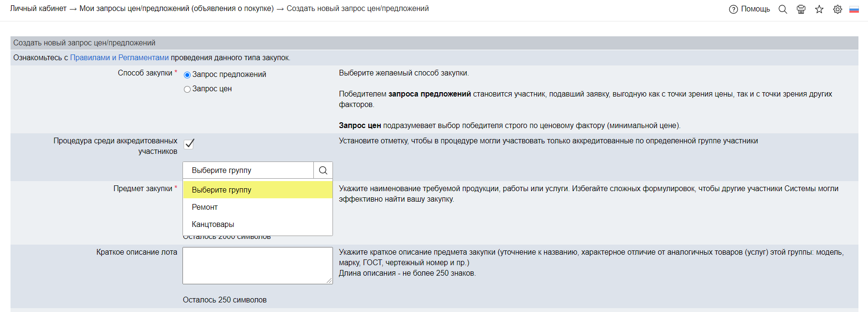868x312 pixels.
Task: Open settings via the gear icon
Action: tap(837, 9)
